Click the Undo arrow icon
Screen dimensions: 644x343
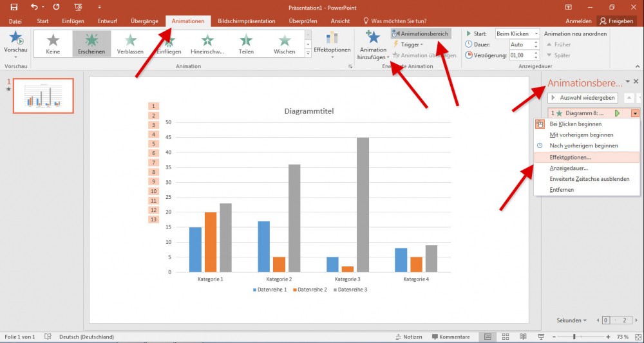(34, 7)
